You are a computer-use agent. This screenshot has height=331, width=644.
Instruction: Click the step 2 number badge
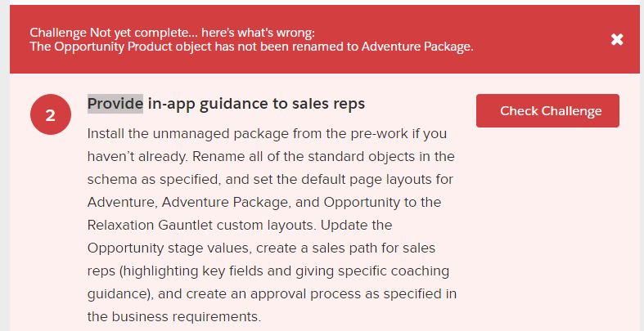(50, 115)
